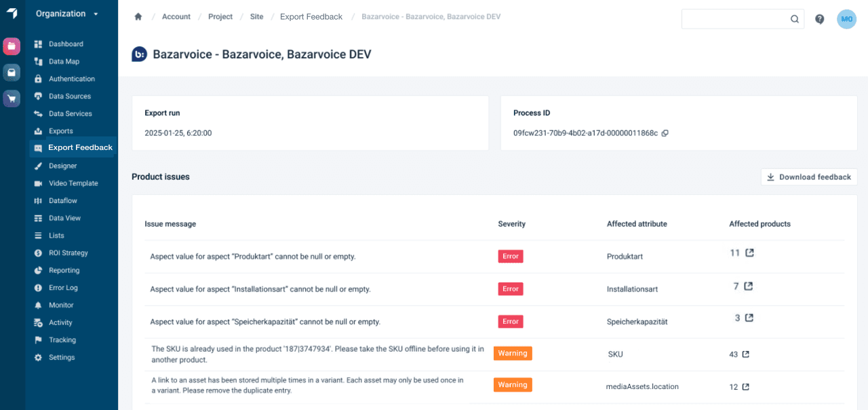
Task: Go to Export Feedback breadcrumb link
Action: point(311,17)
